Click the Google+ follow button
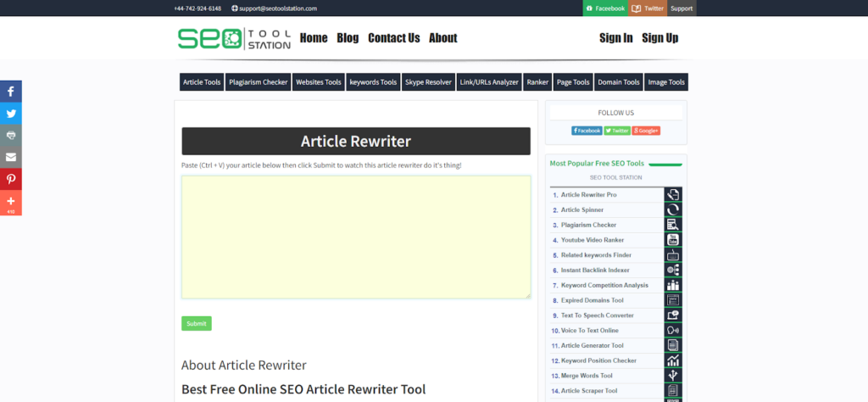This screenshot has height=402, width=868. [x=645, y=131]
